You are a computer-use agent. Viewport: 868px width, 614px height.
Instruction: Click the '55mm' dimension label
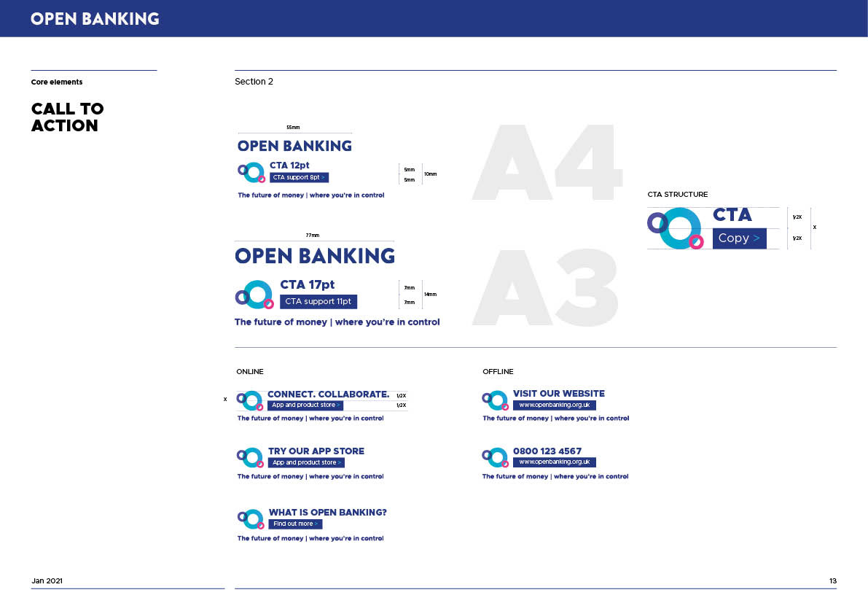tap(293, 128)
